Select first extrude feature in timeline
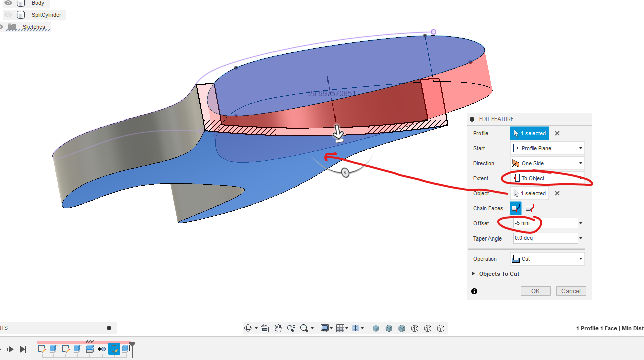Image resolution: width=644 pixels, height=360 pixels. click(53, 348)
